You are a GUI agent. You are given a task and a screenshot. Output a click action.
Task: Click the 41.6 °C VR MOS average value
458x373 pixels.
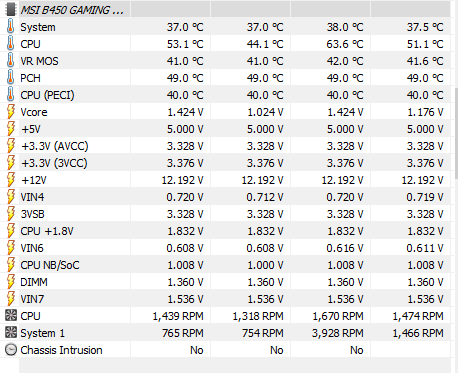click(x=425, y=61)
